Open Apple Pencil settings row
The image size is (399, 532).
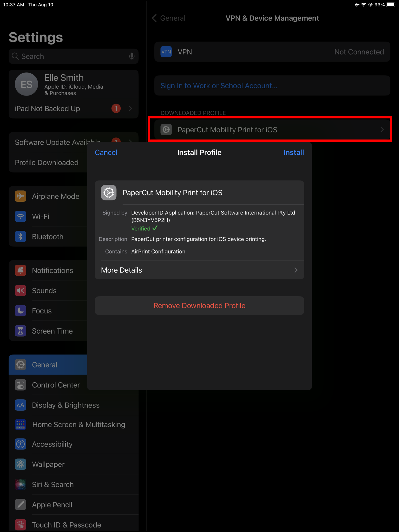pos(74,504)
